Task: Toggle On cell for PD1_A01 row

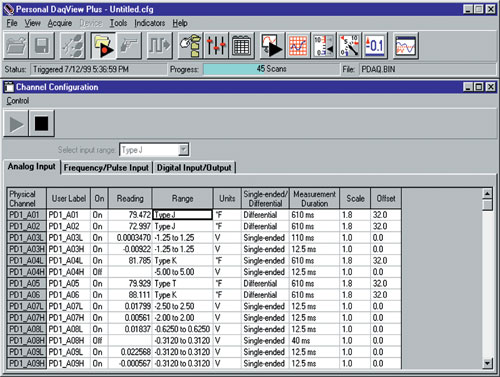Action: (x=99, y=215)
